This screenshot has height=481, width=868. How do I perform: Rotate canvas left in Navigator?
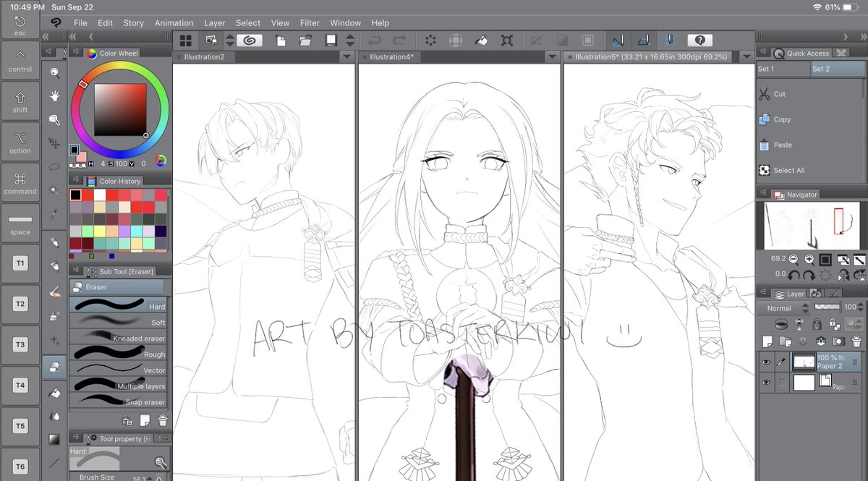793,275
